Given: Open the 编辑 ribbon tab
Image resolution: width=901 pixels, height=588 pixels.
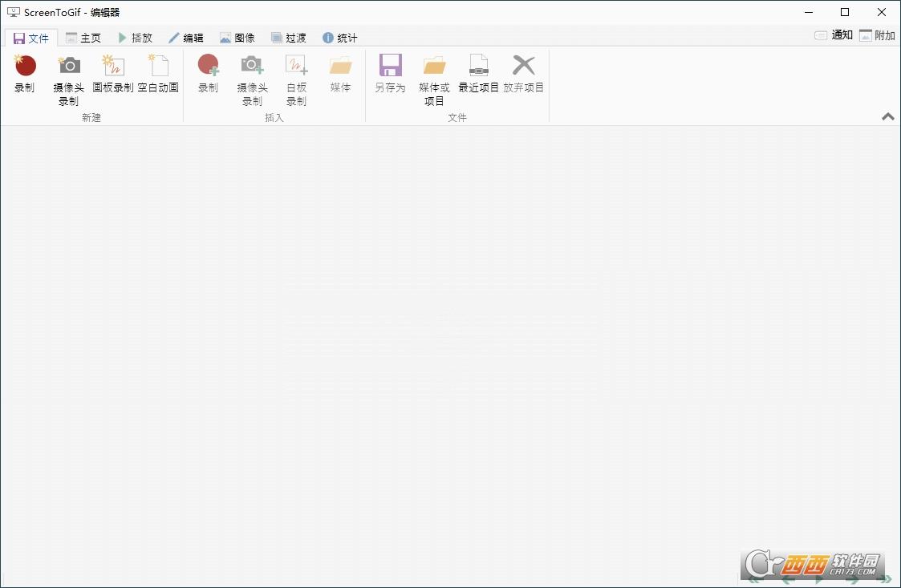Looking at the screenshot, I should tap(186, 38).
